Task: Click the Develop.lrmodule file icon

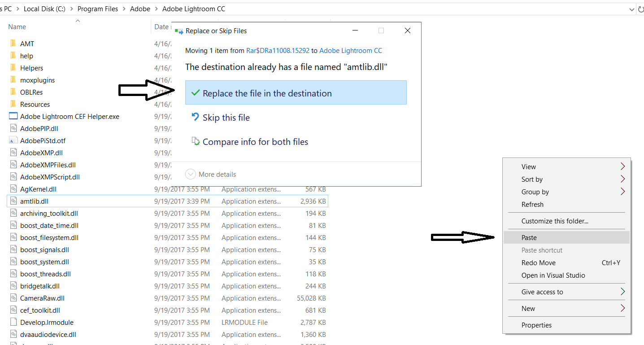Action: coord(13,322)
